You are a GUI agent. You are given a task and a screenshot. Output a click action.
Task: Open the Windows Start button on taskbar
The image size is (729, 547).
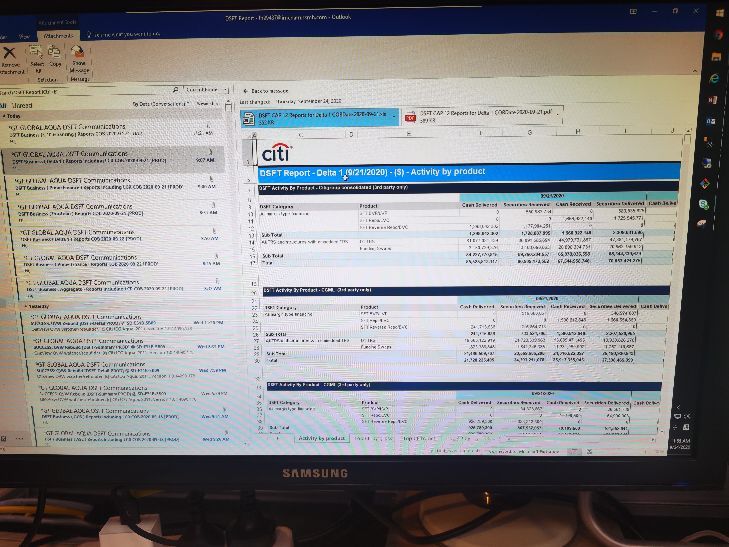720,13
